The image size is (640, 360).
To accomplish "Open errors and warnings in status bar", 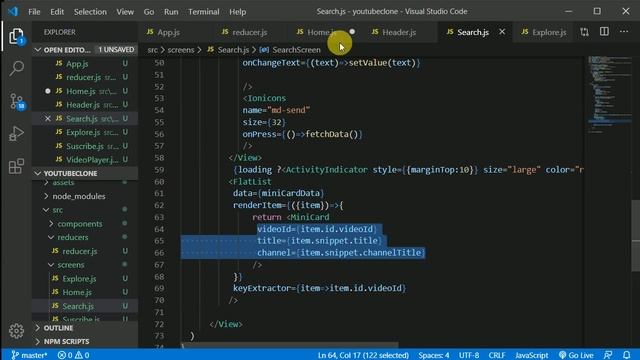I will pos(73,355).
